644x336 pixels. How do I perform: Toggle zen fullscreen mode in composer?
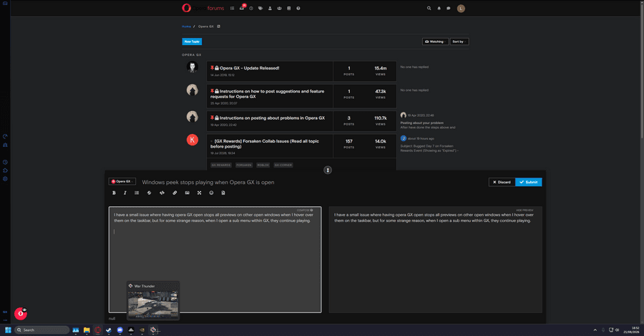pos(199,193)
